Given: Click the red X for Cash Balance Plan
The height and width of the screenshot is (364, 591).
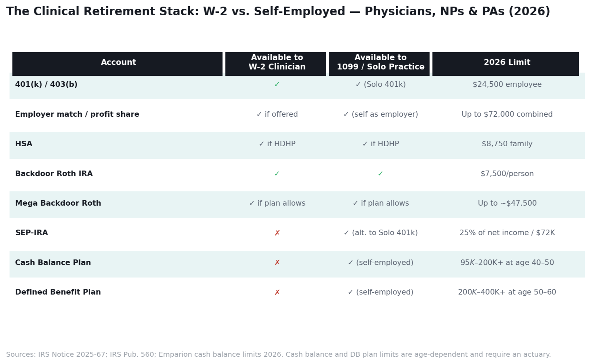Looking at the screenshot, I should pos(277,263).
